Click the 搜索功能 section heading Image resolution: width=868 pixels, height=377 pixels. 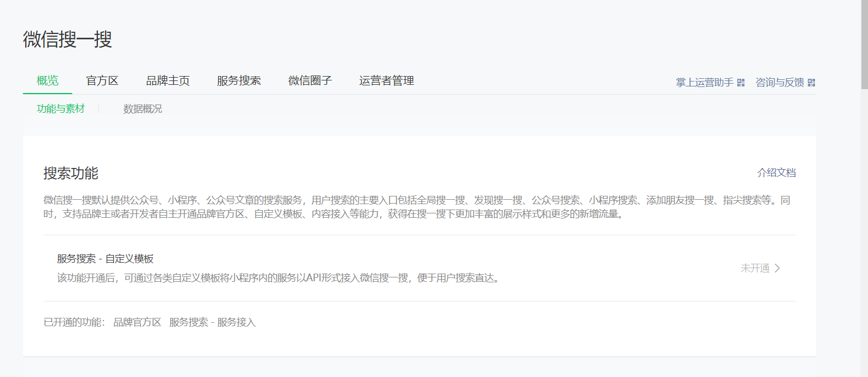click(71, 173)
